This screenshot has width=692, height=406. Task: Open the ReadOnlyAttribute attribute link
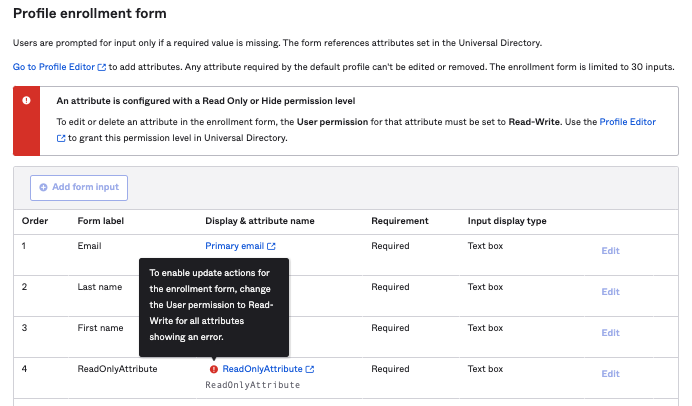tap(262, 369)
